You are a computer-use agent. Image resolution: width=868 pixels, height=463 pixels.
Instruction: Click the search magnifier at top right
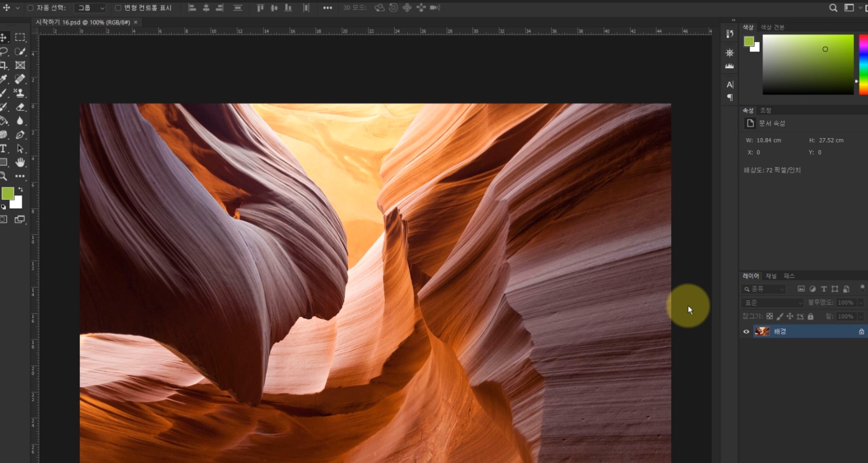pyautogui.click(x=833, y=8)
